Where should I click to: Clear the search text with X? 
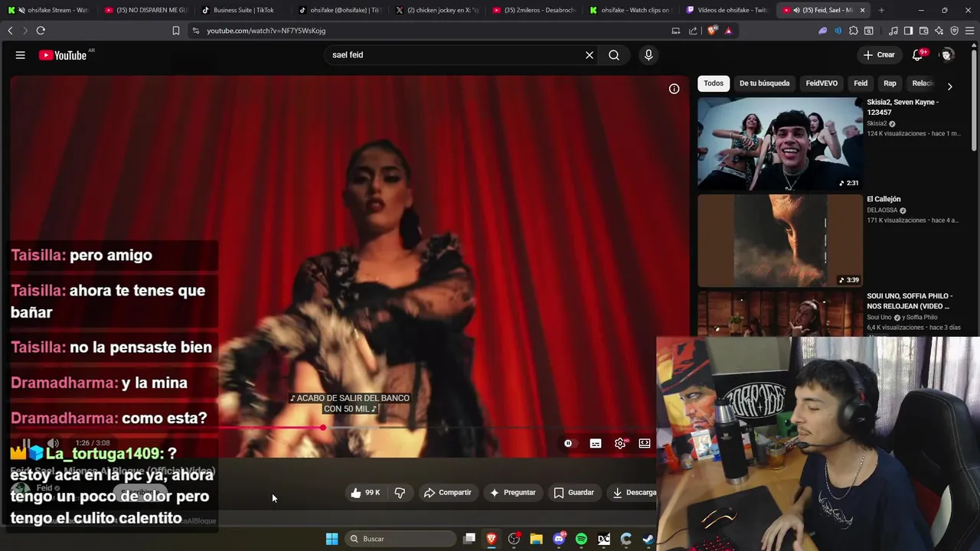(590, 55)
